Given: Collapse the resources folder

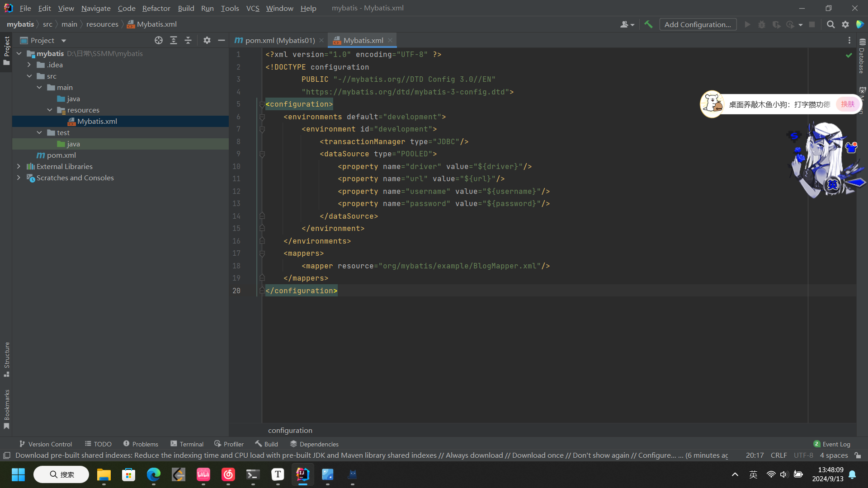Looking at the screenshot, I should 50,110.
